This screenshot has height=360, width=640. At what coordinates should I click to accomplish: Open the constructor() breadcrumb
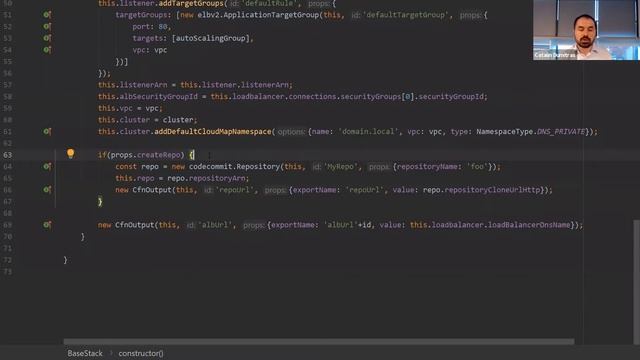[x=141, y=353]
